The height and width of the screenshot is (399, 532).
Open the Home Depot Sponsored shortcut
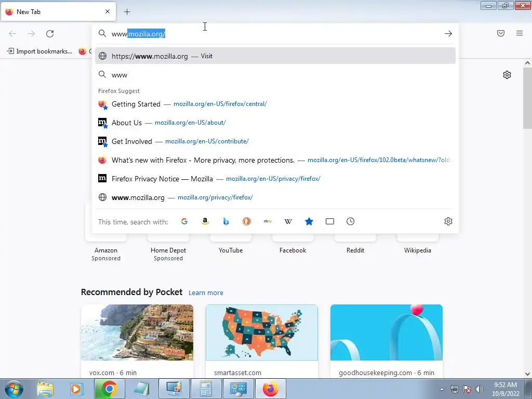(x=168, y=250)
